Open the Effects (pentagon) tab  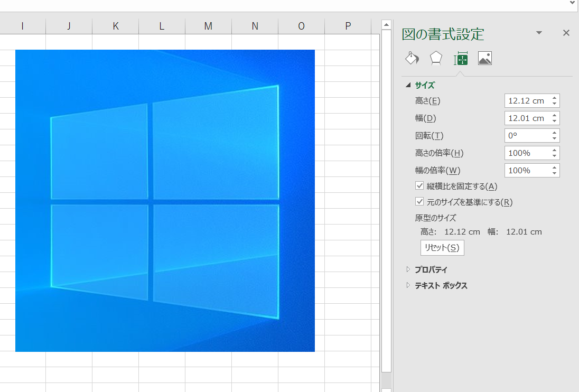pyautogui.click(x=436, y=58)
